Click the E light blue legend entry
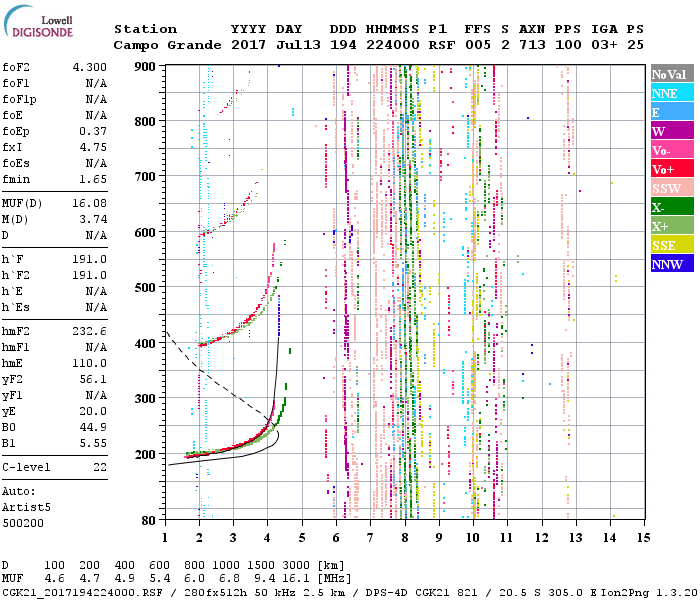 669,113
